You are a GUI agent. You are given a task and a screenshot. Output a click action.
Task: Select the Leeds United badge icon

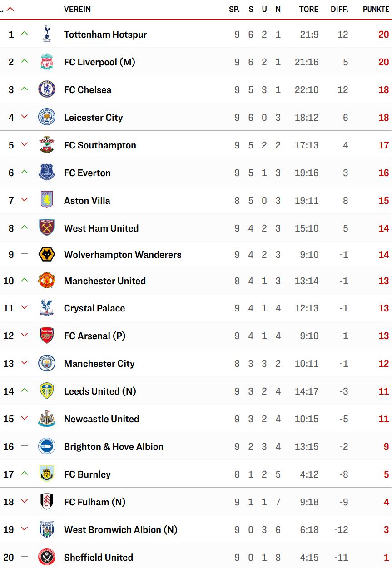pyautogui.click(x=47, y=391)
